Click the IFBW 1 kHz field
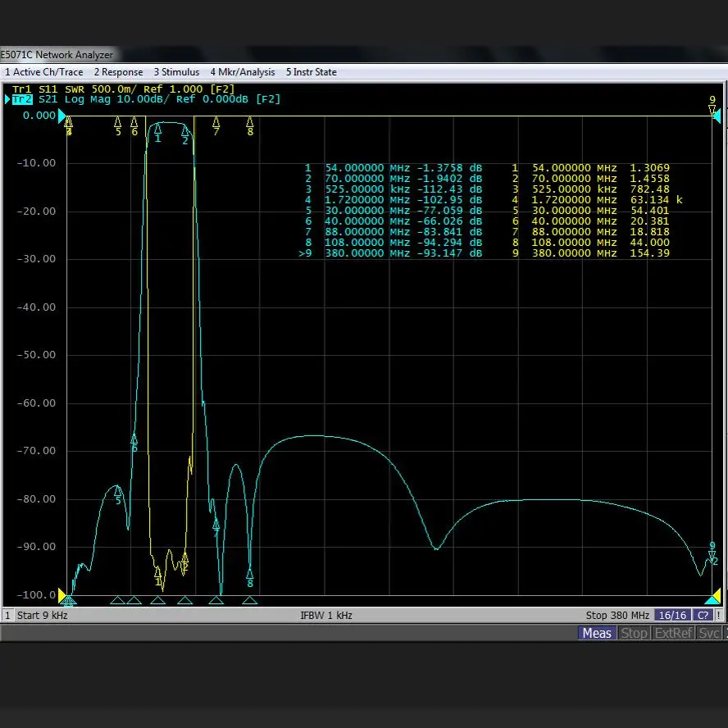 pos(326,615)
